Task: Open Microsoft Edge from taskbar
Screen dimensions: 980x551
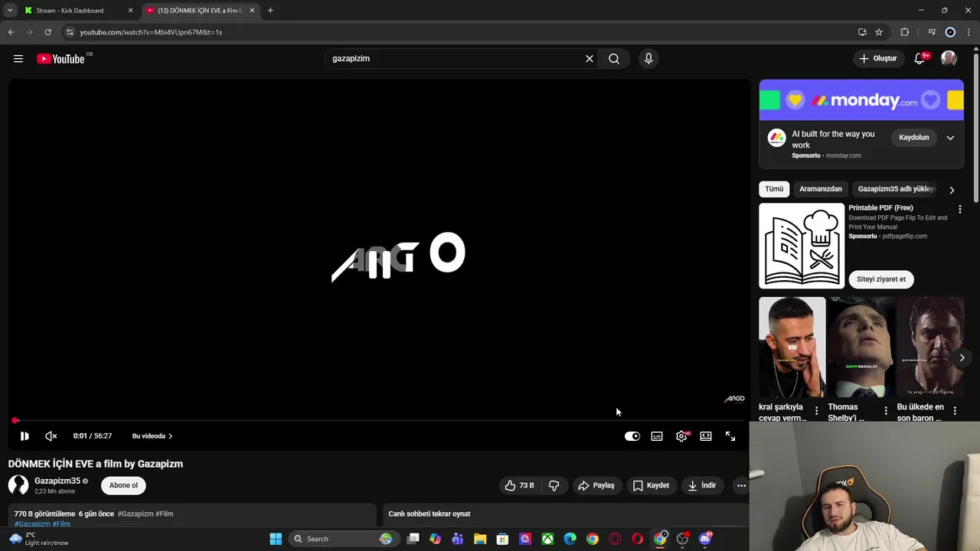Action: point(570,539)
